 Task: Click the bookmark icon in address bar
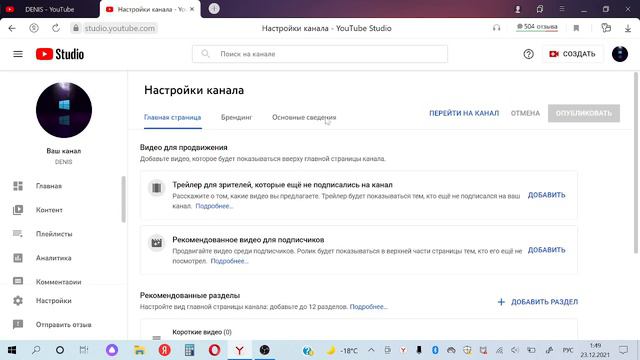point(576,28)
